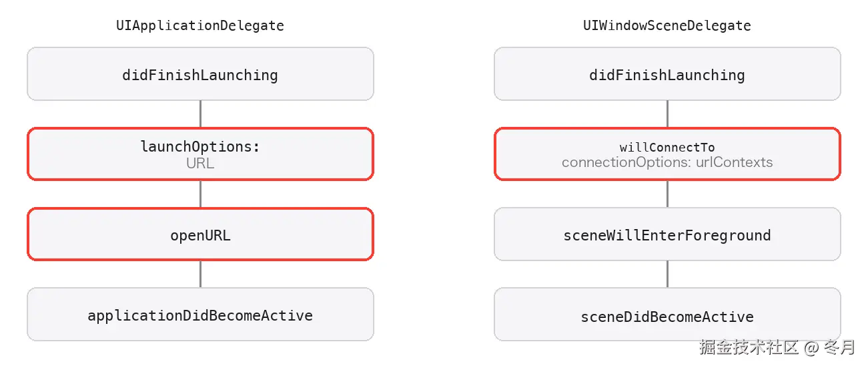
Task: Click connector above the launchOptions box
Action: [x=200, y=114]
